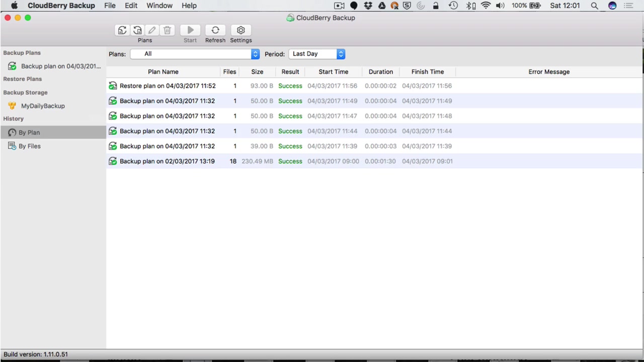Click the new restore plan toolbar icon

pos(137,31)
